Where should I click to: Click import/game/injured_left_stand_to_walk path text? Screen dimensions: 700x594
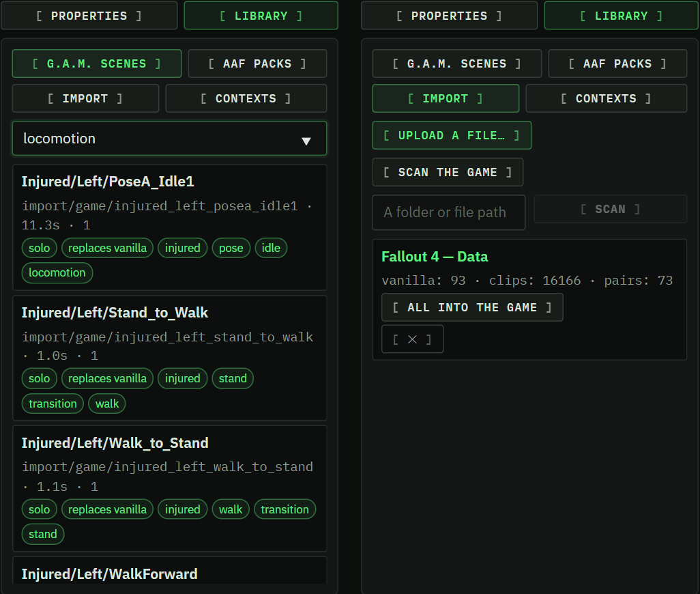click(x=167, y=337)
